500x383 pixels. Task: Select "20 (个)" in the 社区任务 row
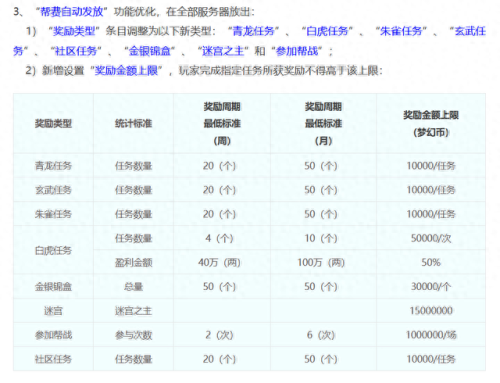pos(219,359)
